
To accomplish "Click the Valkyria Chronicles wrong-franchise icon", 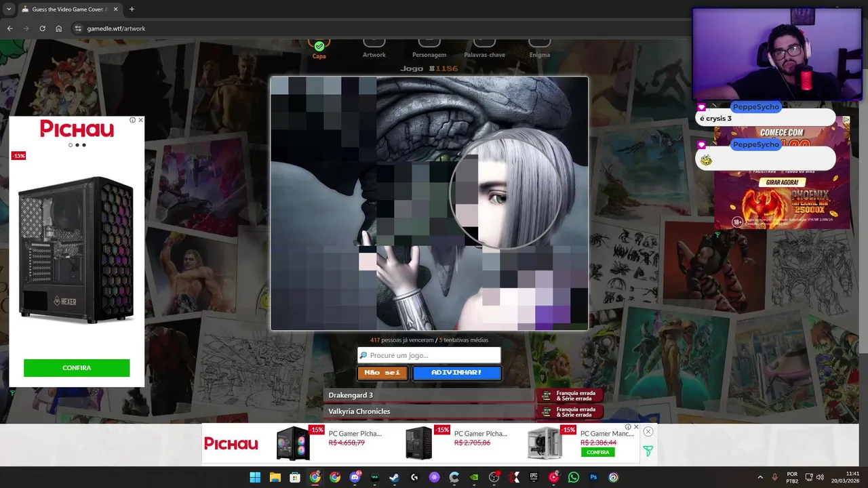I will coord(547,411).
